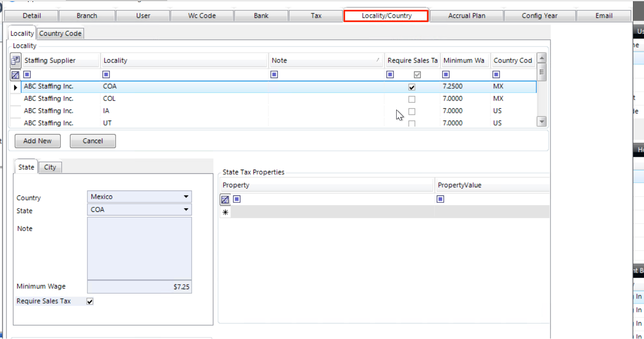Image resolution: width=644 pixels, height=339 pixels.
Task: Click the Minimum Wage column filter operator icon
Action: [x=446, y=74]
